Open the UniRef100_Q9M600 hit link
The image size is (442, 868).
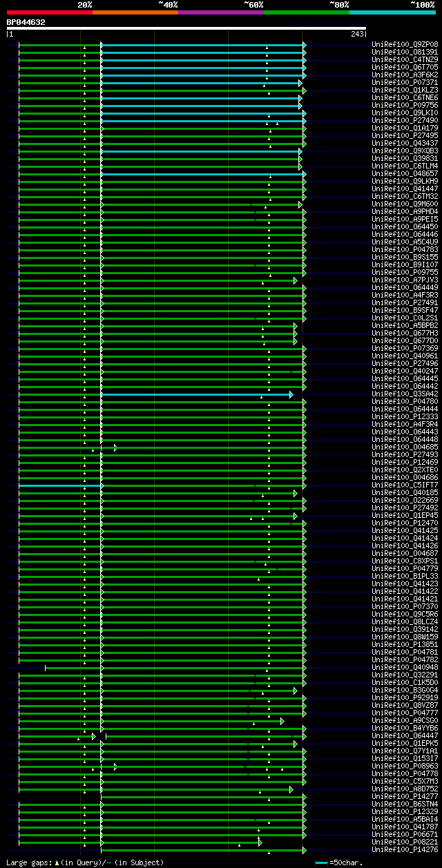pyautogui.click(x=405, y=204)
